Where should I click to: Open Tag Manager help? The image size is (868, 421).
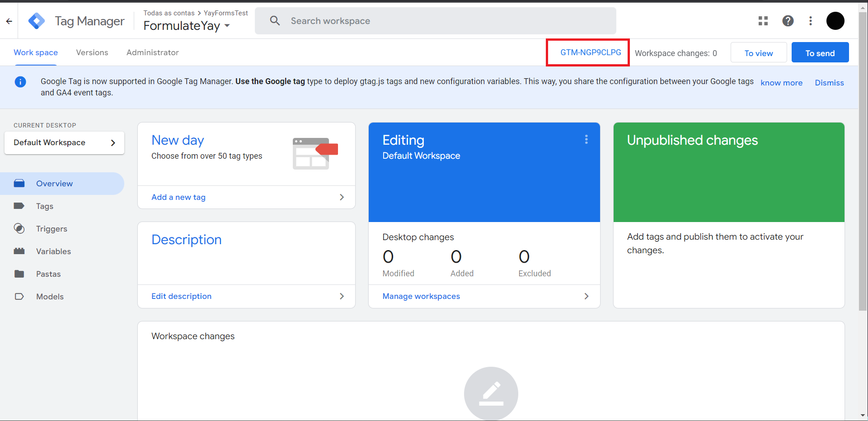(788, 21)
